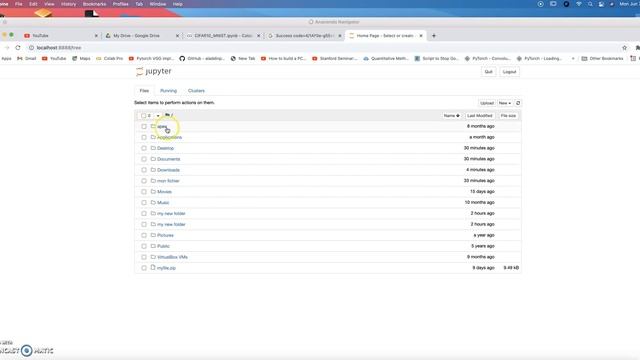Screen dimensions: 640x360
Task: Click the folder icon beside Music
Action: click(x=153, y=202)
